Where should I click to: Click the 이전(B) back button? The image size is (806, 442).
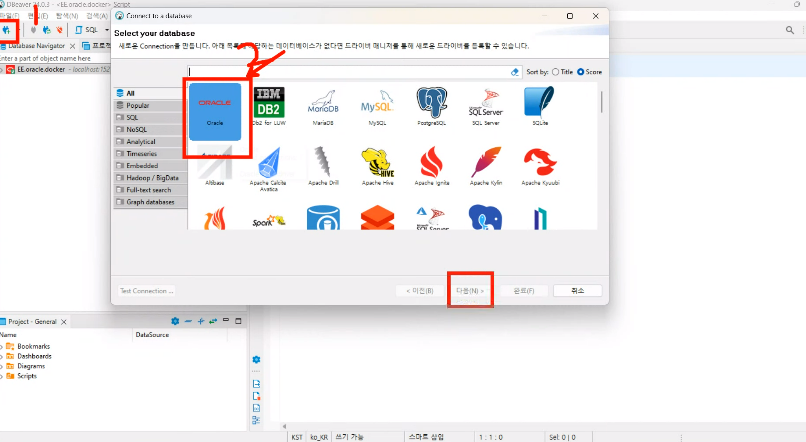420,291
